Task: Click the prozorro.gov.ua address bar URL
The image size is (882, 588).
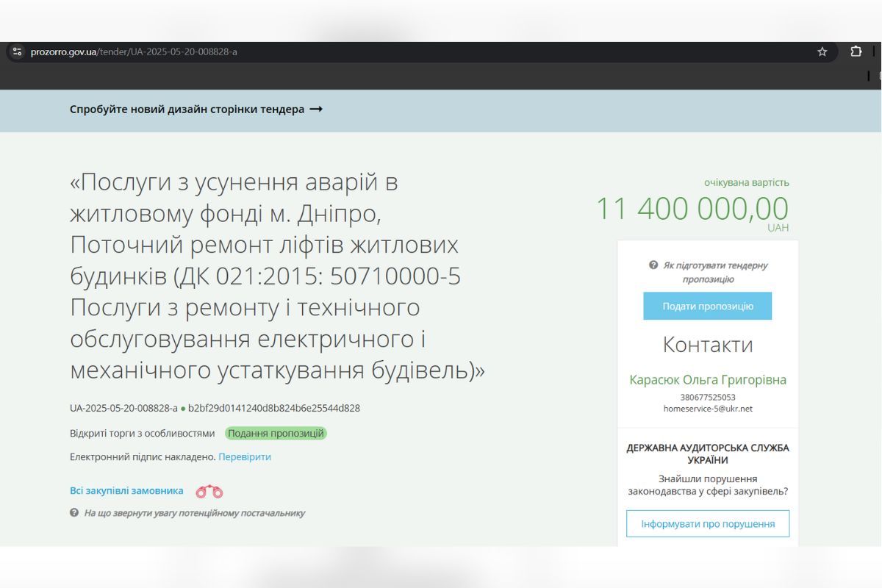Action: pos(134,52)
